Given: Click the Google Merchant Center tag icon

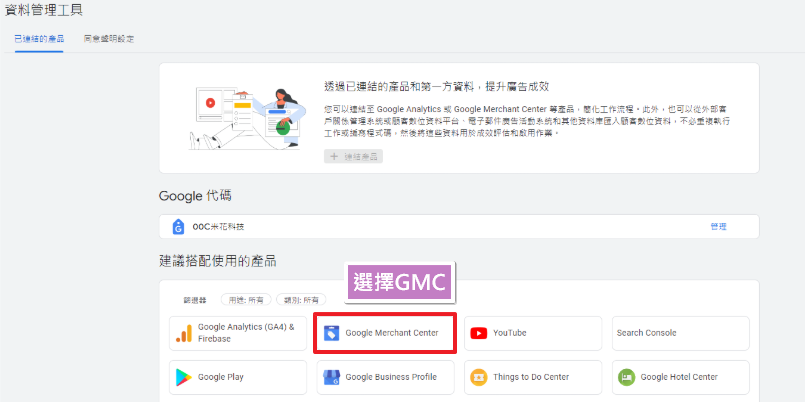Looking at the screenshot, I should [332, 333].
